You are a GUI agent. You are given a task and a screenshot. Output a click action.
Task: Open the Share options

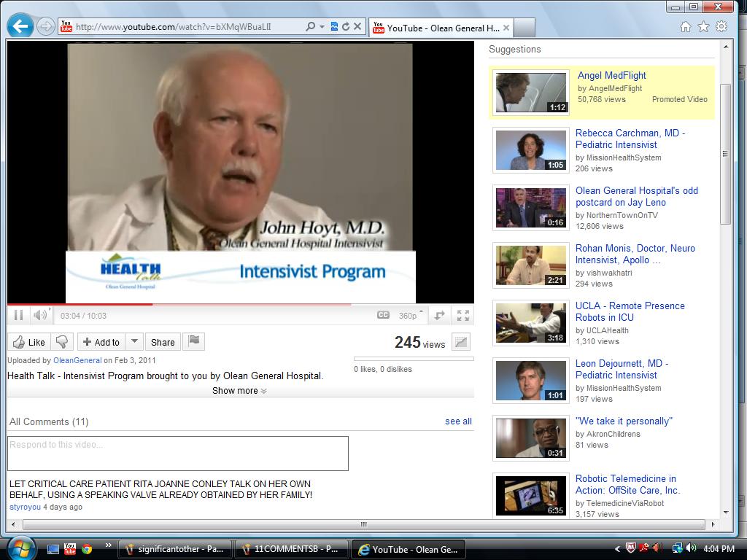click(163, 342)
